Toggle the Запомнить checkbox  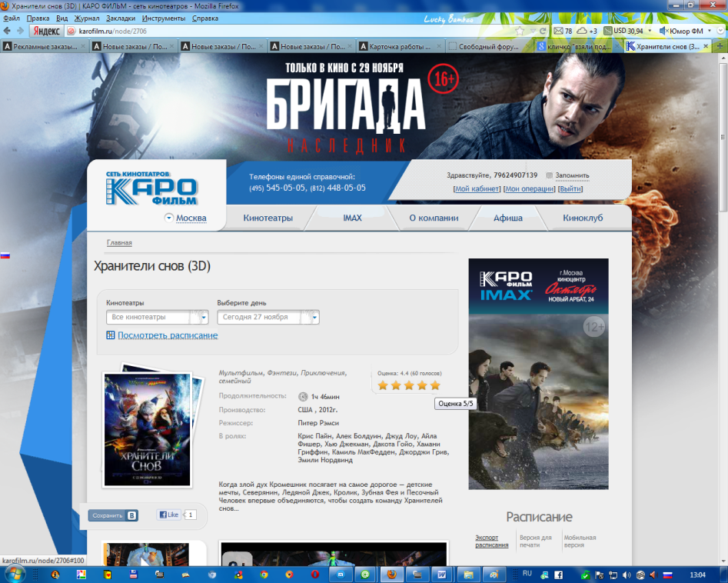pyautogui.click(x=549, y=175)
